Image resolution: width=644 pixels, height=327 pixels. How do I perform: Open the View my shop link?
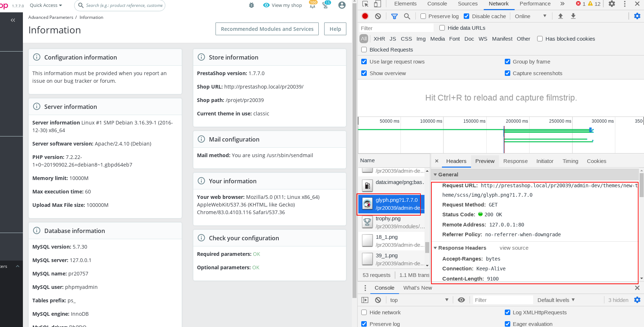(x=283, y=5)
